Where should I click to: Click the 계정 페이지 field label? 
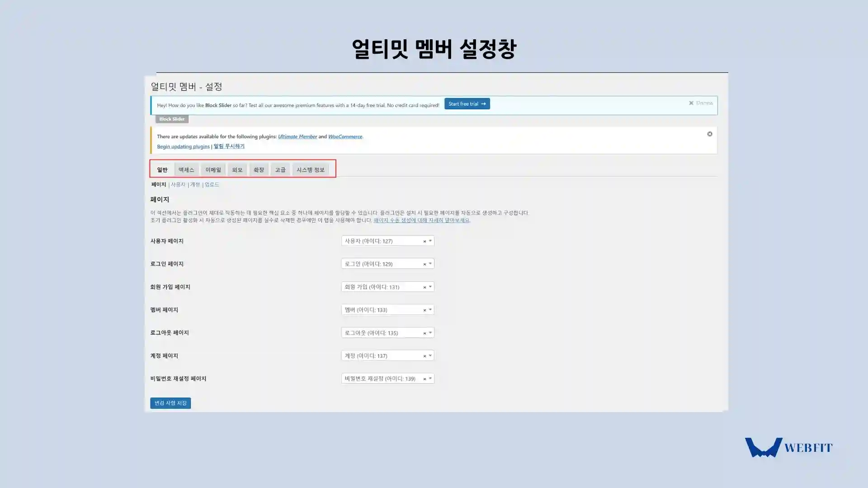pyautogui.click(x=164, y=356)
